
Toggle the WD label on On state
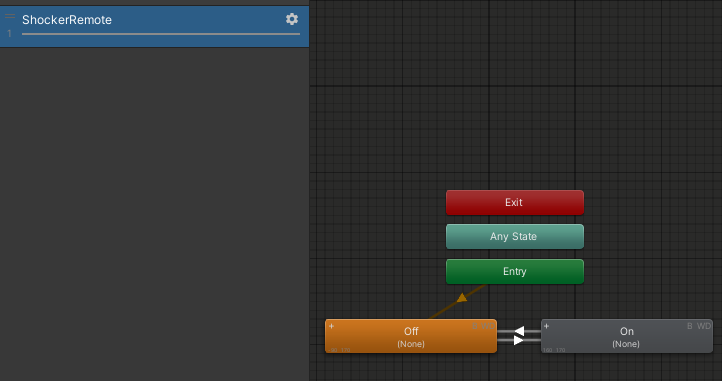click(704, 326)
